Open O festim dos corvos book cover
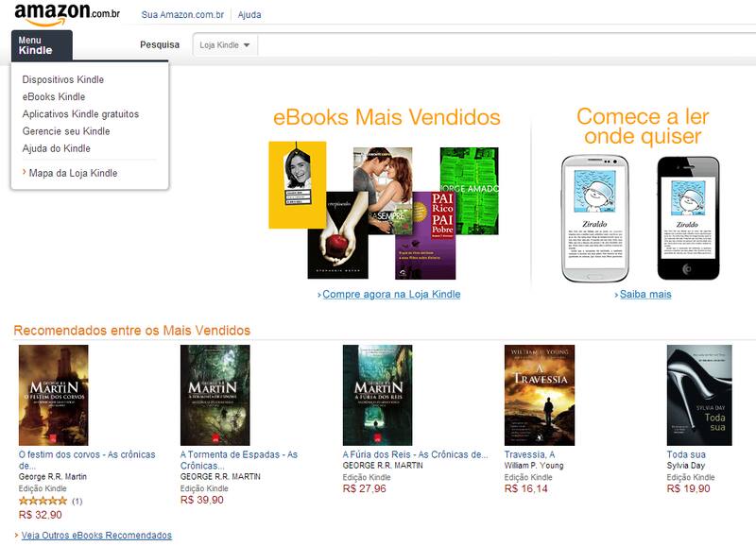Image resolution: width=756 pixels, height=546 pixels. point(54,395)
